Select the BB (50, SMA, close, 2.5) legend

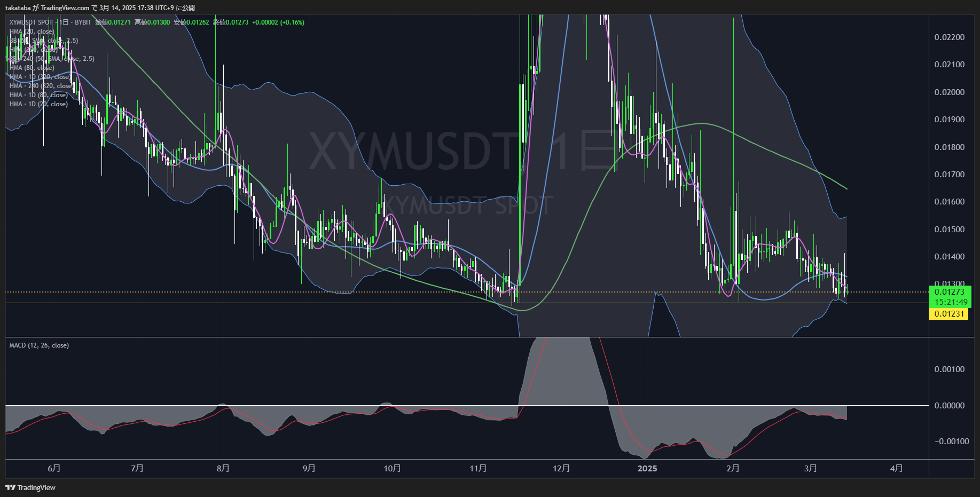tap(44, 41)
